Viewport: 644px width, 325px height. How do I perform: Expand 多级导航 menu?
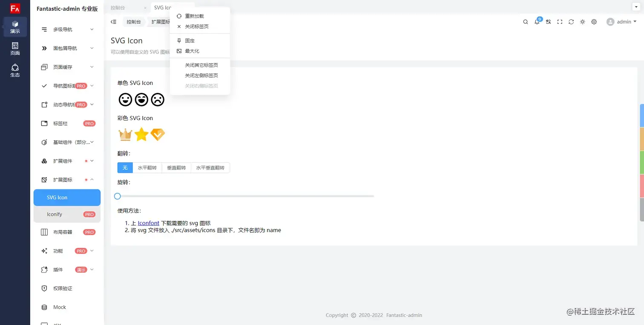click(68, 29)
